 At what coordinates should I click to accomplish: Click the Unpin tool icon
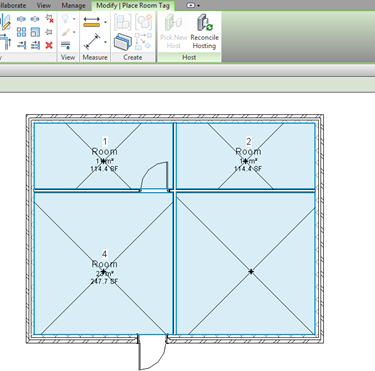click(49, 19)
